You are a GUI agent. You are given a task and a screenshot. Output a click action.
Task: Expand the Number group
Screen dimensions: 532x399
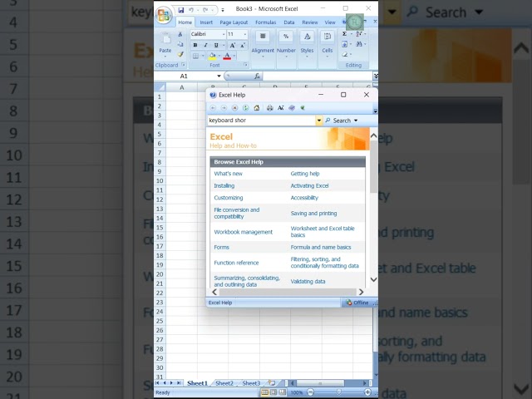(x=286, y=44)
